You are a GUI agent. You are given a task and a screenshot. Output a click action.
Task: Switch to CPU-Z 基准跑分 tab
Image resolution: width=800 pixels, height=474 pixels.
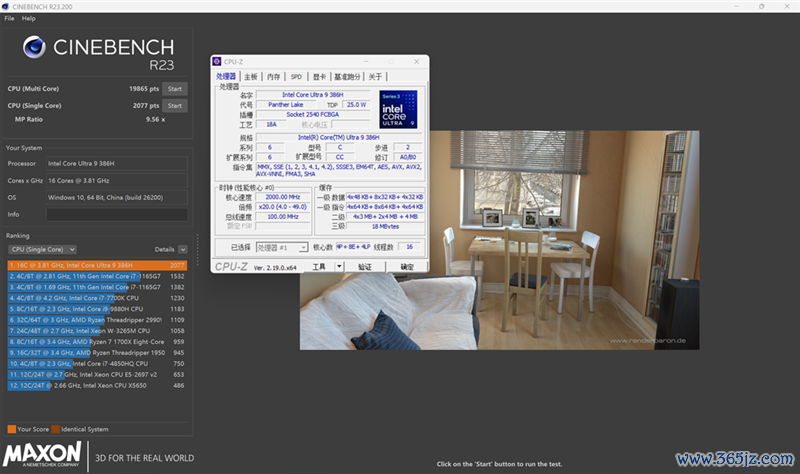pos(347,77)
